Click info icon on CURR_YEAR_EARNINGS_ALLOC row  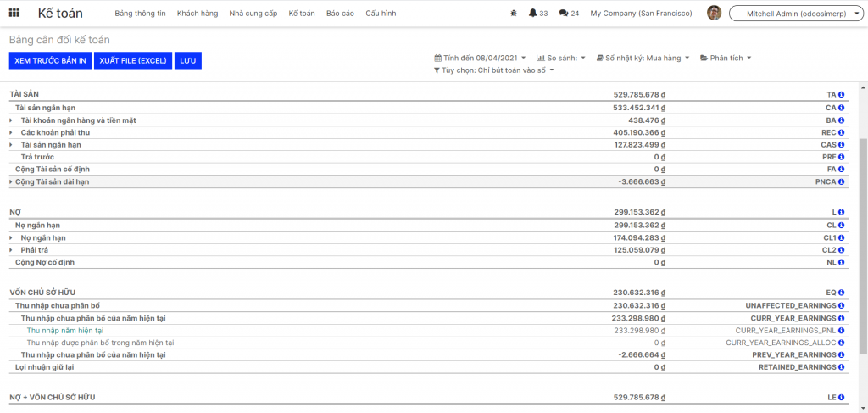coord(842,343)
